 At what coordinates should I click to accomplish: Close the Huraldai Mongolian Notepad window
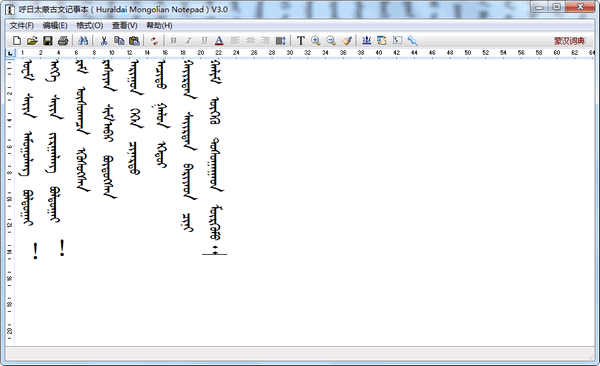[x=580, y=7]
